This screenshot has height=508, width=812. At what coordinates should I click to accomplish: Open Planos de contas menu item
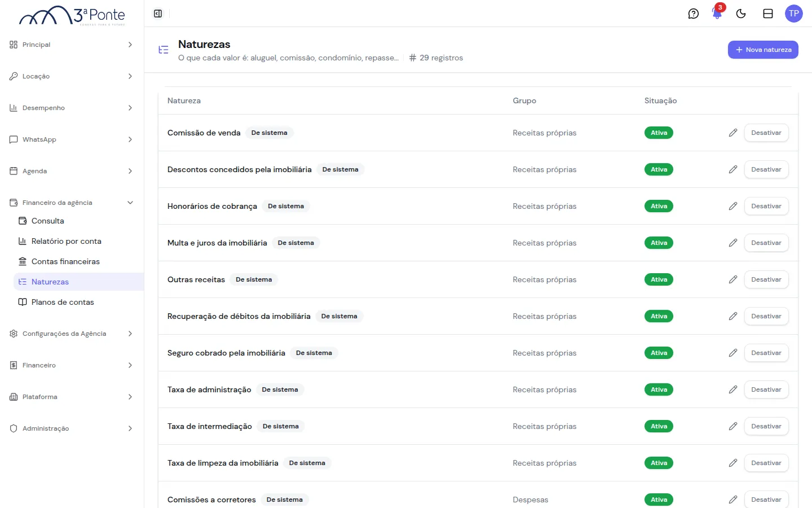pos(78,302)
